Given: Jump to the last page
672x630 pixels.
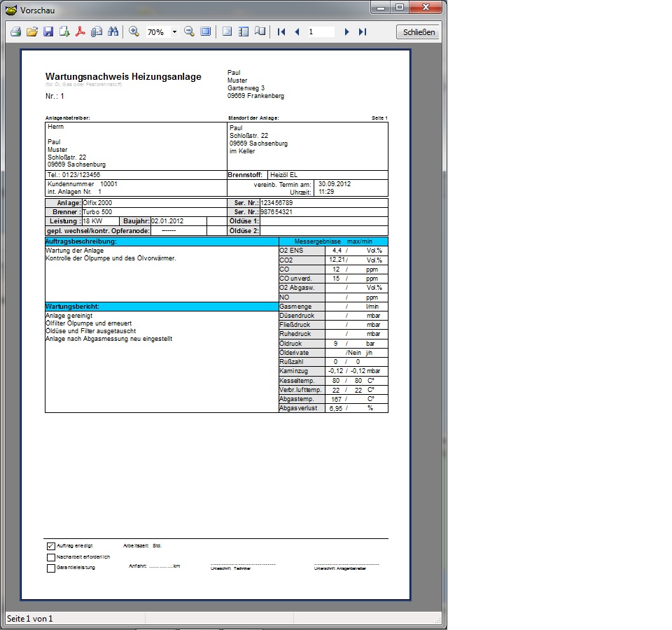Looking at the screenshot, I should (363, 31).
